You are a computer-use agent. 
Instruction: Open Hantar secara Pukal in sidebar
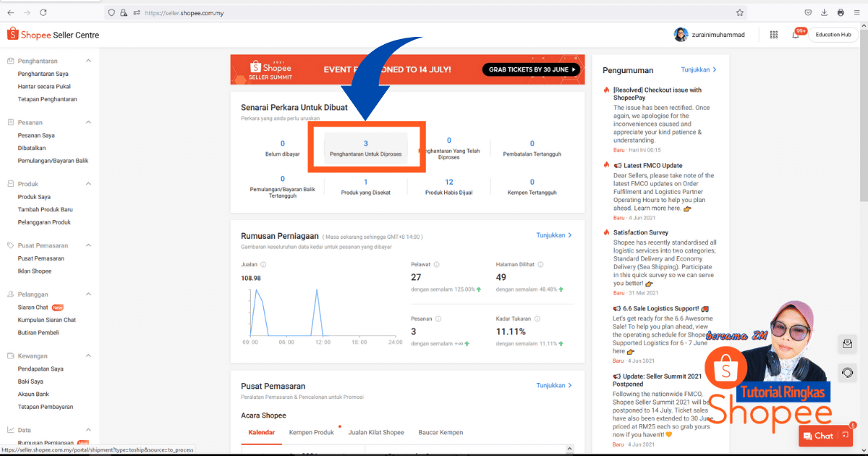pos(44,86)
